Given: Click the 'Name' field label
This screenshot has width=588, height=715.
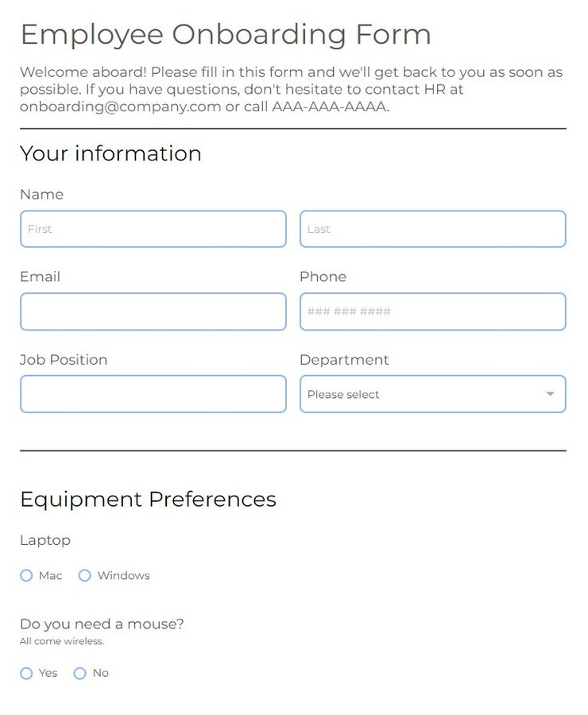Looking at the screenshot, I should point(41,194).
